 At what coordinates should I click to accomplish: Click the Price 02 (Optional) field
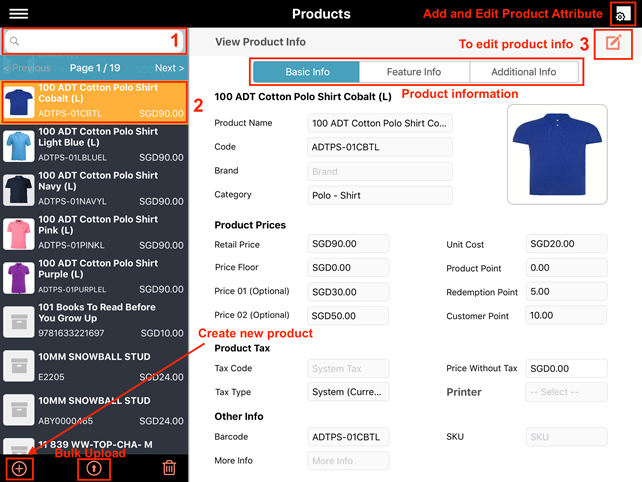[348, 315]
